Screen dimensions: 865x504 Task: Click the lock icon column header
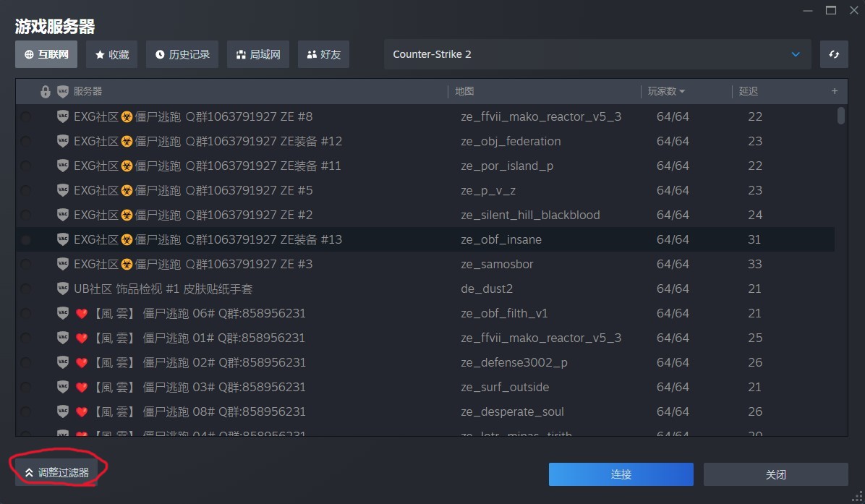pyautogui.click(x=46, y=92)
